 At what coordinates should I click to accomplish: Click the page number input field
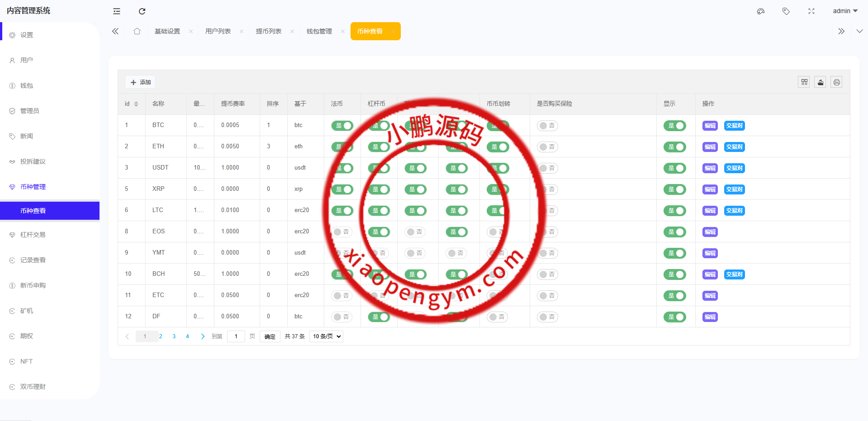(x=236, y=336)
